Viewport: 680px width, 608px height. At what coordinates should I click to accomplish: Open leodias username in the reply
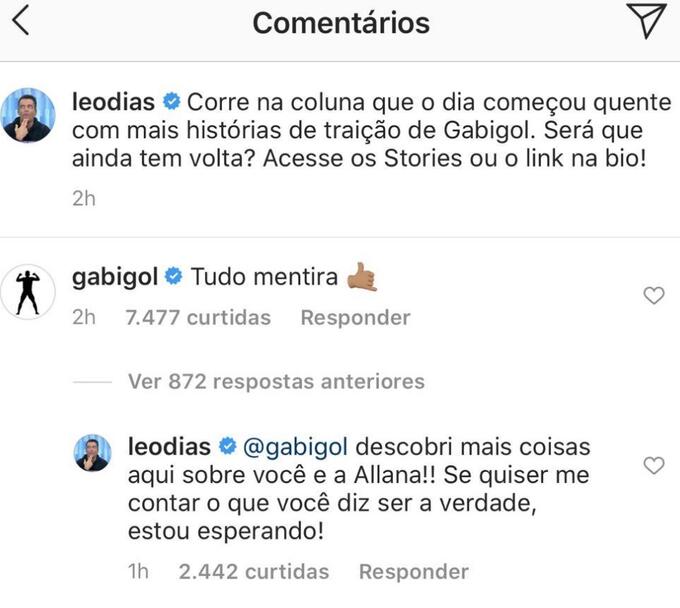tap(167, 443)
